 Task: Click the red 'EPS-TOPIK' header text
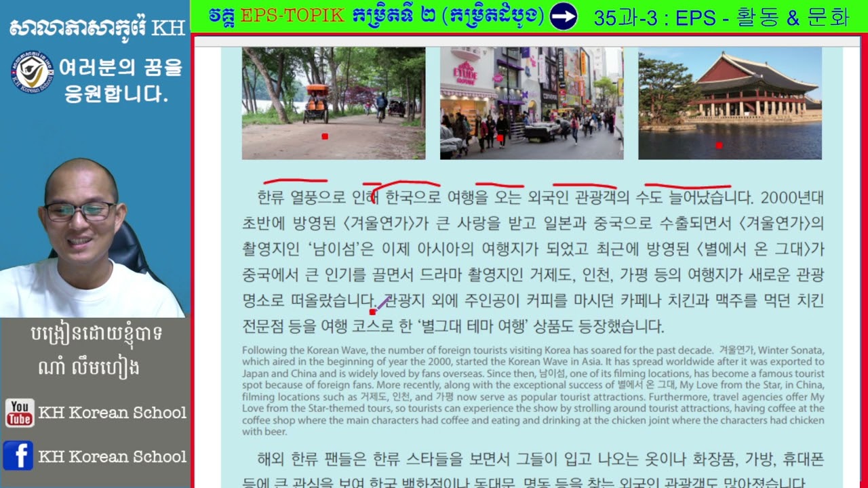pyautogui.click(x=292, y=16)
